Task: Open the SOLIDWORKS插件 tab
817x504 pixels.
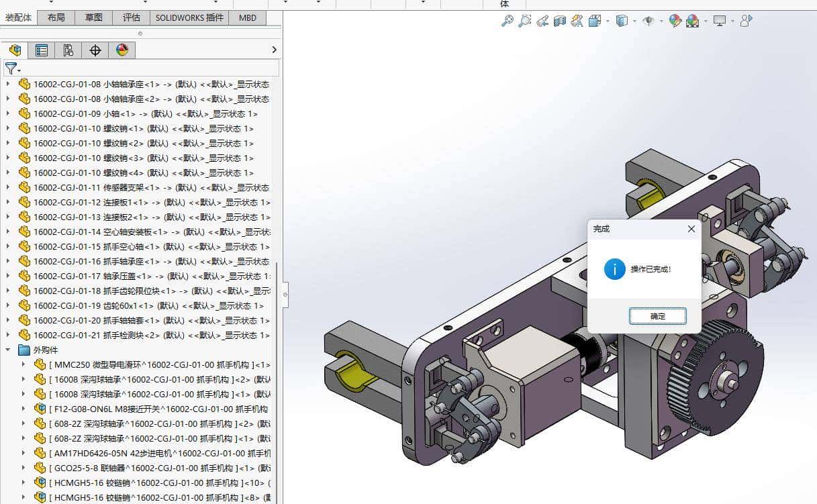Action: click(x=189, y=17)
